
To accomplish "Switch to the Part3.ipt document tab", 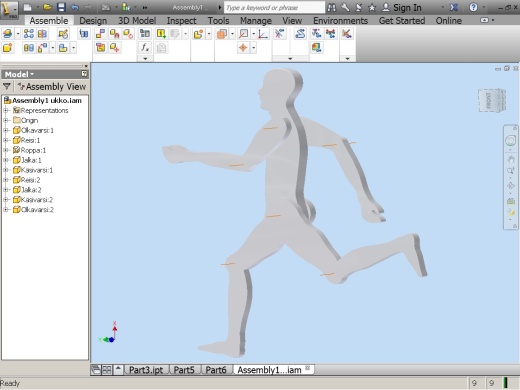I will click(x=146, y=370).
